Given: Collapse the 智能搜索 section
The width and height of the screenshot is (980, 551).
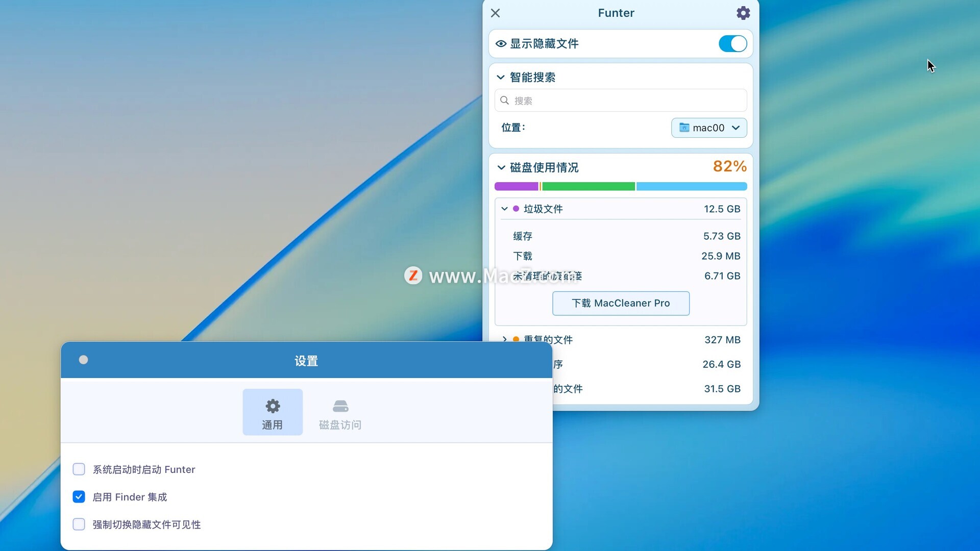Looking at the screenshot, I should click(501, 78).
